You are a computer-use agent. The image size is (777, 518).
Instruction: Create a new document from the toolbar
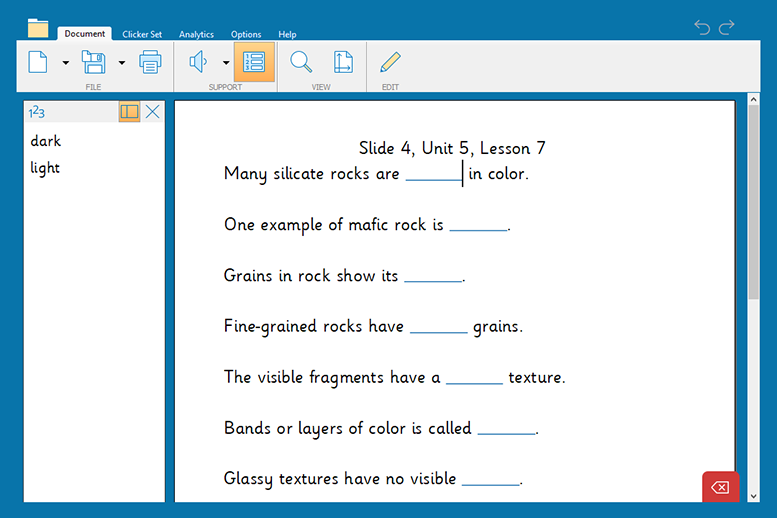[38, 62]
